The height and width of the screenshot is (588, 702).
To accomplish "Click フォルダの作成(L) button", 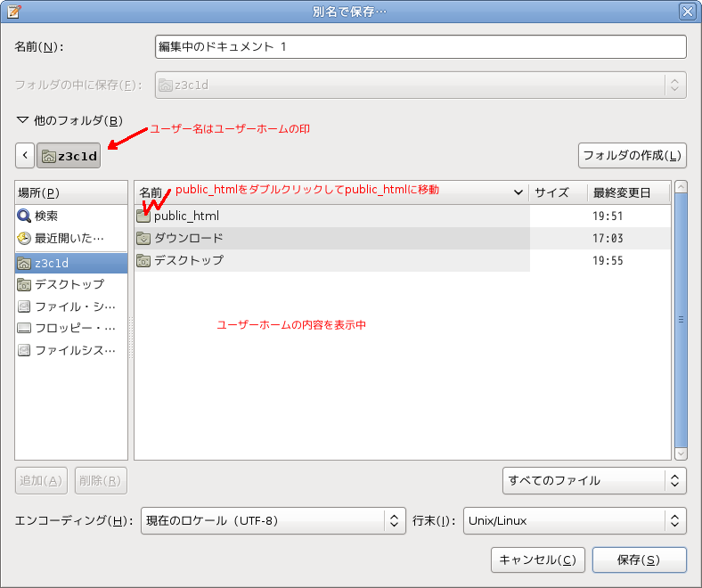I will tap(633, 155).
